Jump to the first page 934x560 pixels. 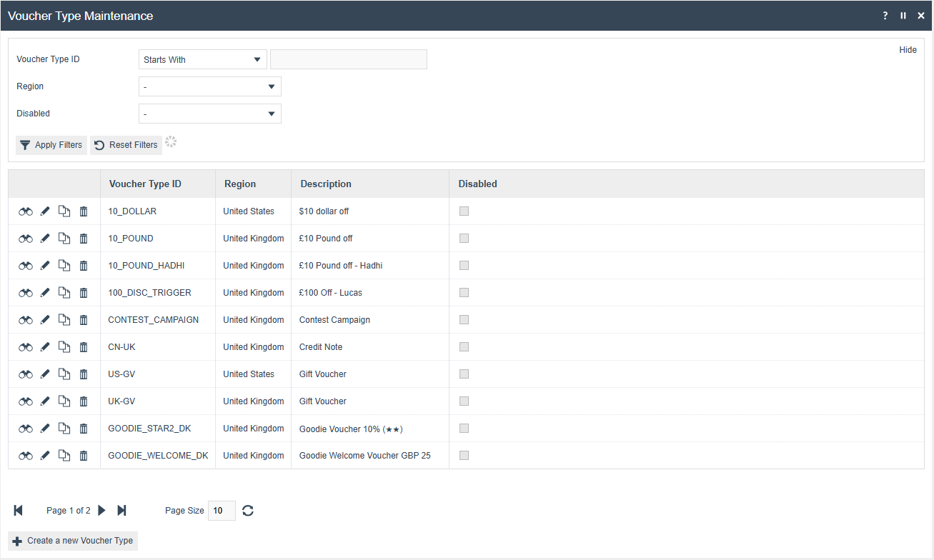tap(19, 510)
